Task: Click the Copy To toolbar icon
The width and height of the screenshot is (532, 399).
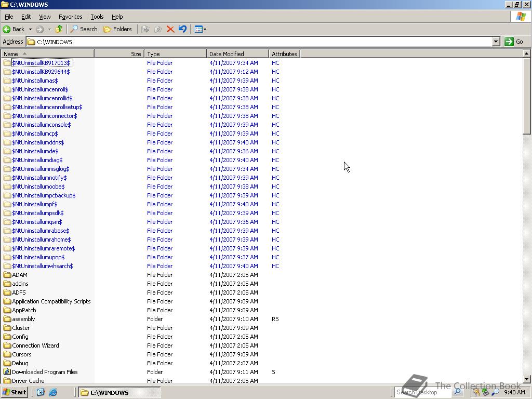Action: pos(158,29)
